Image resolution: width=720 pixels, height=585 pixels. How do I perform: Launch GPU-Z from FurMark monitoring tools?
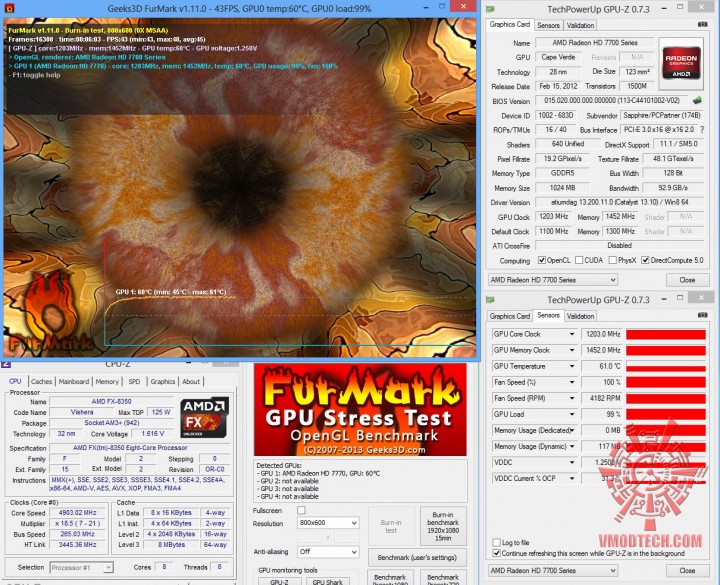(279, 581)
